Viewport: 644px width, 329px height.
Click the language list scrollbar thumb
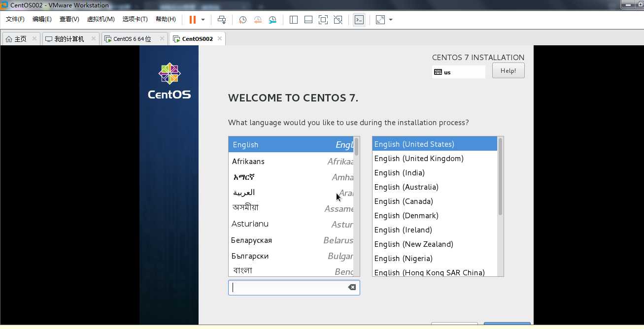[x=356, y=147]
